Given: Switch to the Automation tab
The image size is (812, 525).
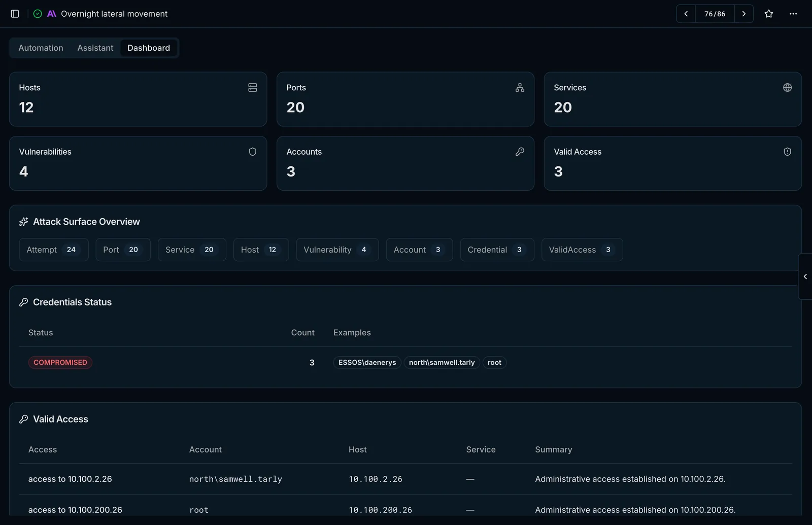Looking at the screenshot, I should click(x=41, y=48).
